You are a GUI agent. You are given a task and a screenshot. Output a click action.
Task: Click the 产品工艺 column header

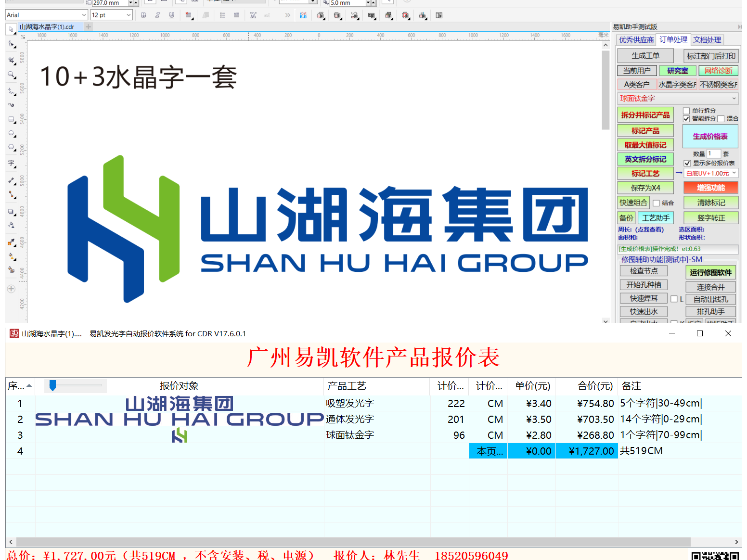(x=377, y=386)
